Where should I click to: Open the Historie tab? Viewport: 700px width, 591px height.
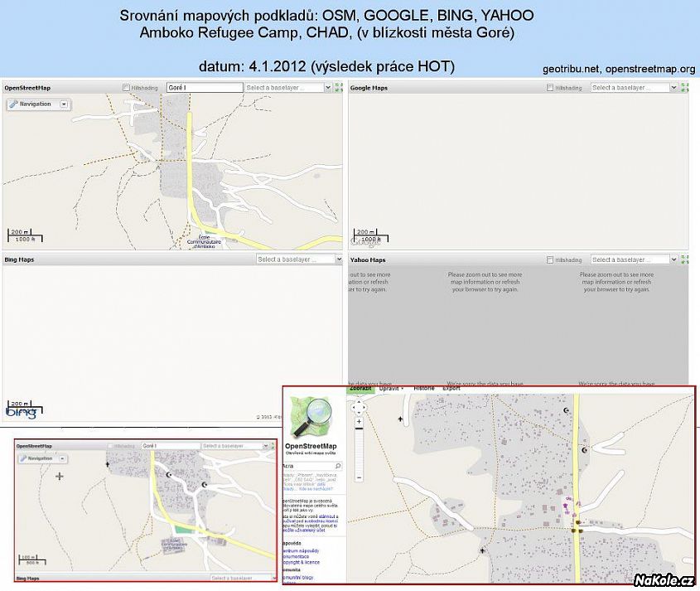tap(423, 388)
